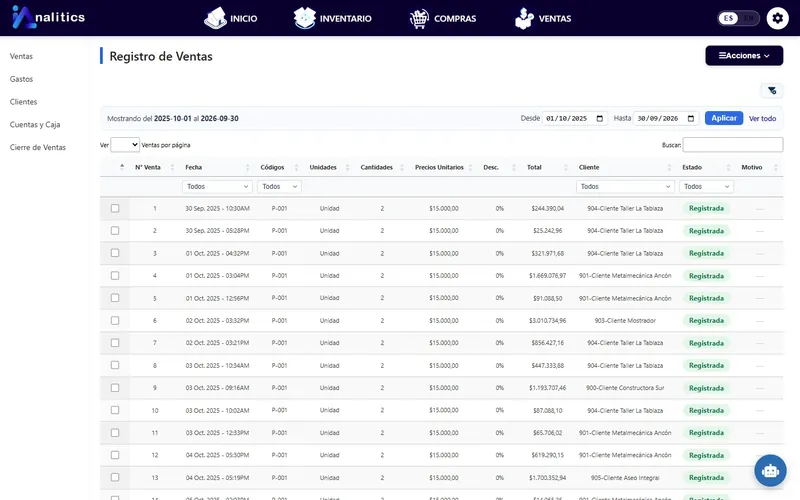This screenshot has width=800, height=500.
Task: Click client 903-Cliente Mostrador
Action: 625,321
